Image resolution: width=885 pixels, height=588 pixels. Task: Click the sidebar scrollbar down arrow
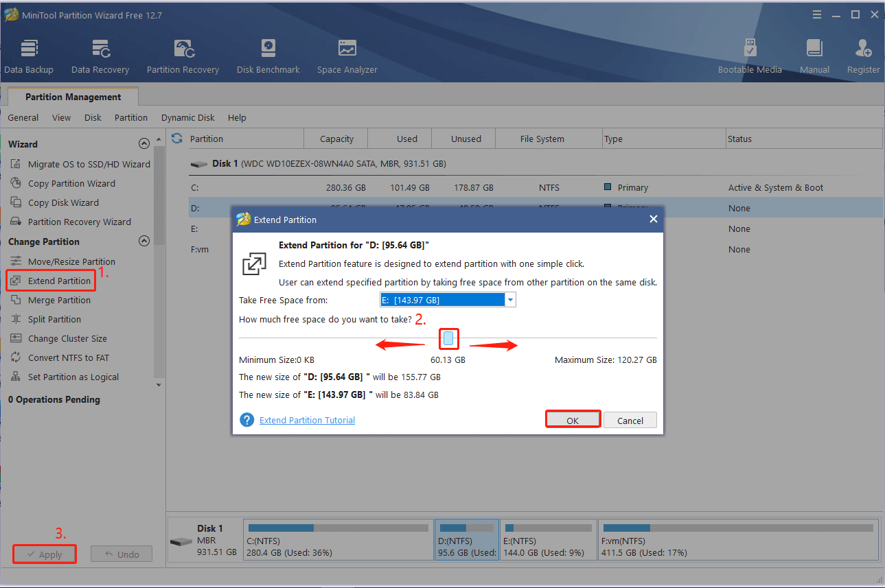click(x=159, y=384)
